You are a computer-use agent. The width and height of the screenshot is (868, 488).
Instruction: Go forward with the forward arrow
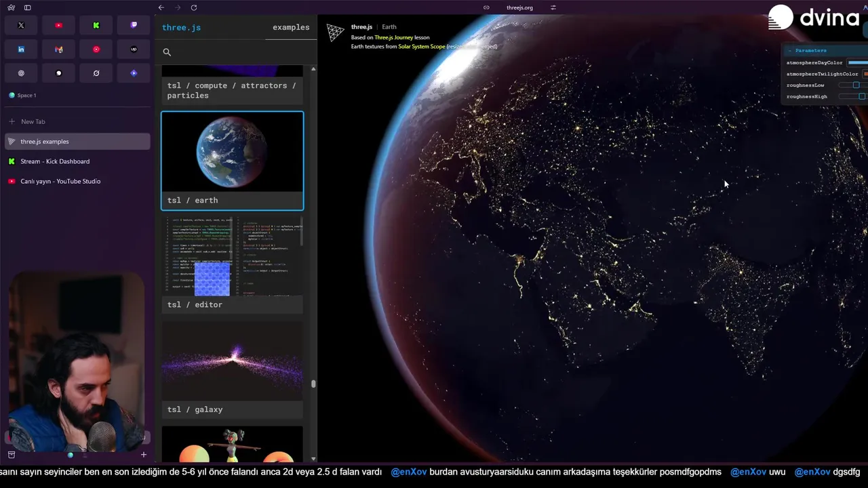[x=178, y=7]
